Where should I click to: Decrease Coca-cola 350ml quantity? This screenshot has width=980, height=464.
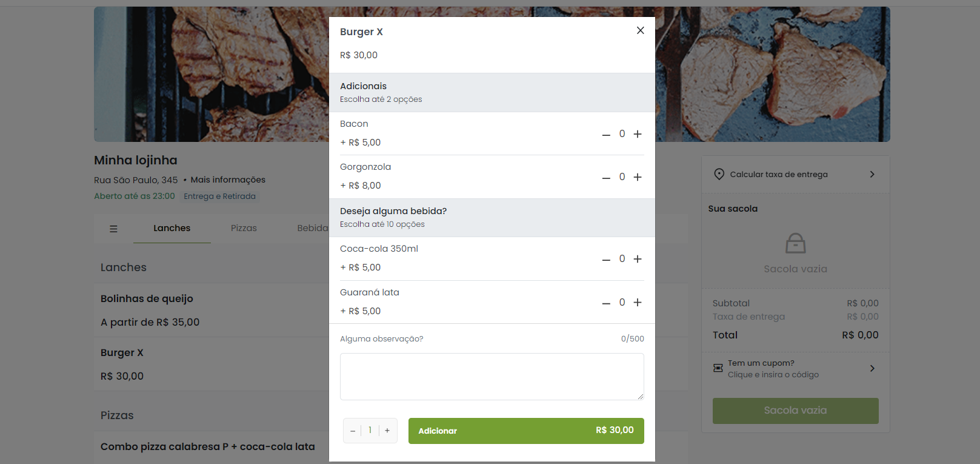coord(606,260)
